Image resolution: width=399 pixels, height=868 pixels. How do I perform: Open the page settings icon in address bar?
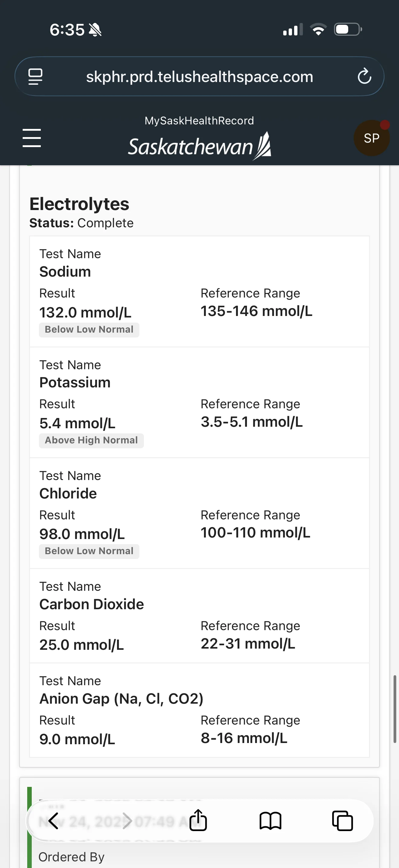tap(35, 77)
